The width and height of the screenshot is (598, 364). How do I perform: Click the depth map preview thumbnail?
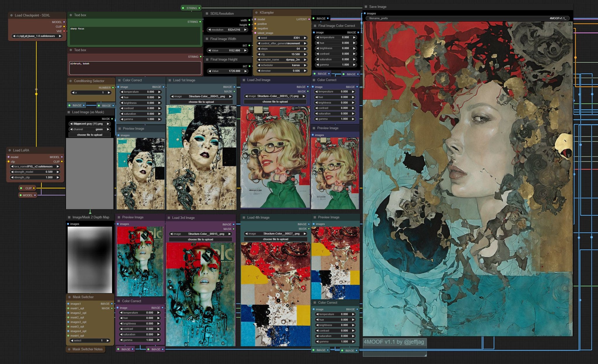click(90, 260)
